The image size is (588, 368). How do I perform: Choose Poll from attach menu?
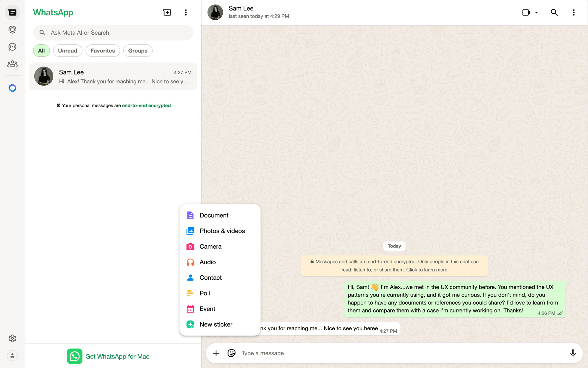pyautogui.click(x=220, y=293)
